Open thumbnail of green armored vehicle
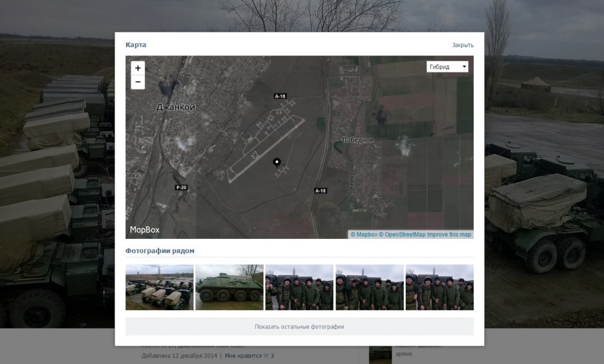The height and width of the screenshot is (364, 604). point(229,287)
